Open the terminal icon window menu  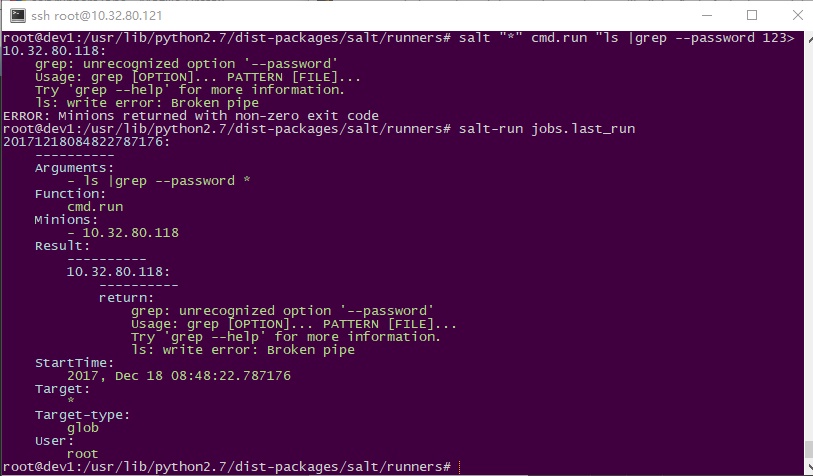18,16
